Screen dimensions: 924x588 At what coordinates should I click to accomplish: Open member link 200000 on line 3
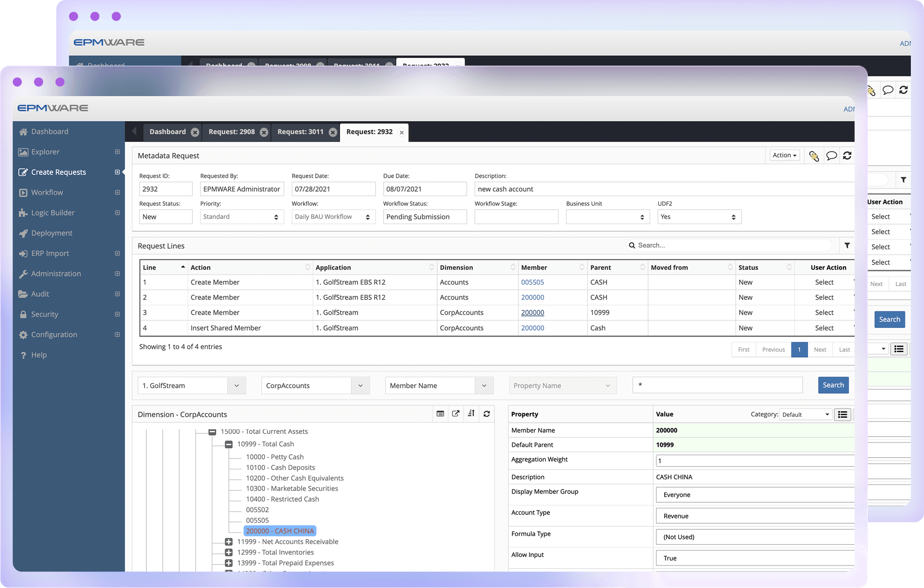[x=532, y=312]
